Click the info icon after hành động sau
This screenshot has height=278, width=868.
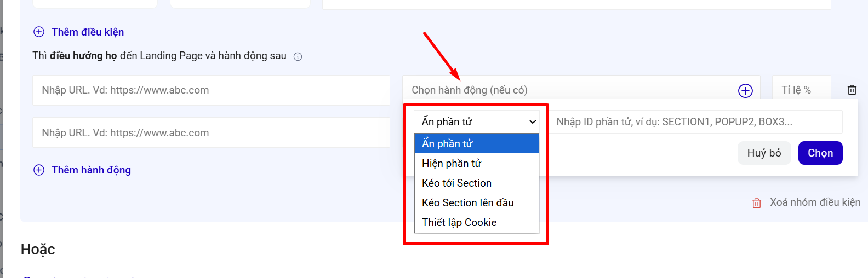298,56
